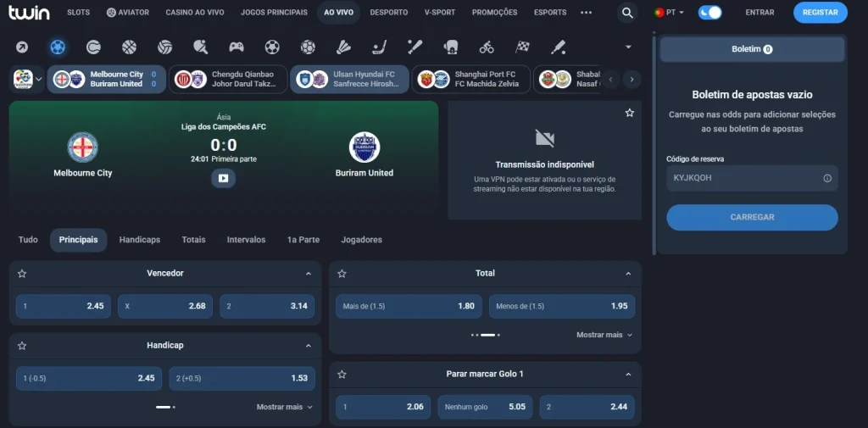868x428 pixels.
Task: Click the CARREGAR button
Action: click(753, 218)
